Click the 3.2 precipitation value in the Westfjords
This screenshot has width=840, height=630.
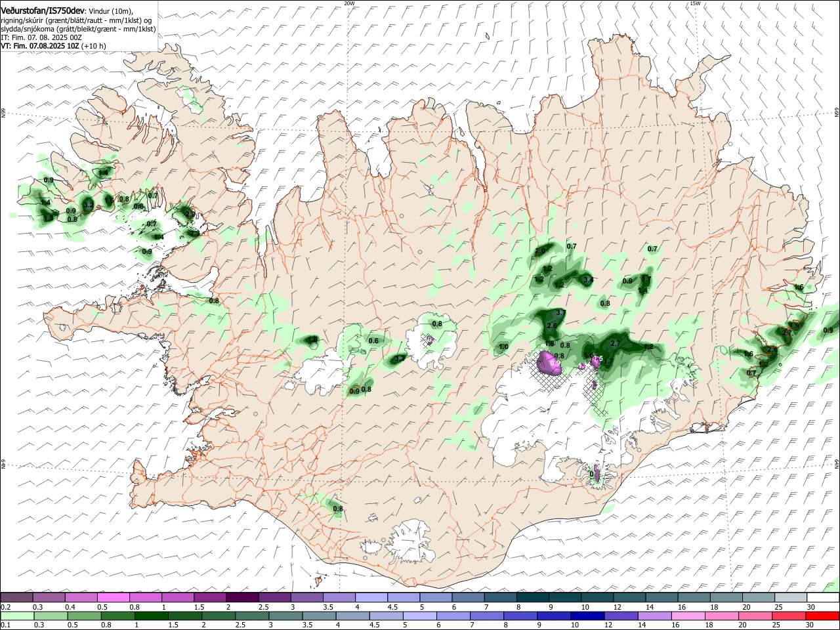click(x=88, y=205)
